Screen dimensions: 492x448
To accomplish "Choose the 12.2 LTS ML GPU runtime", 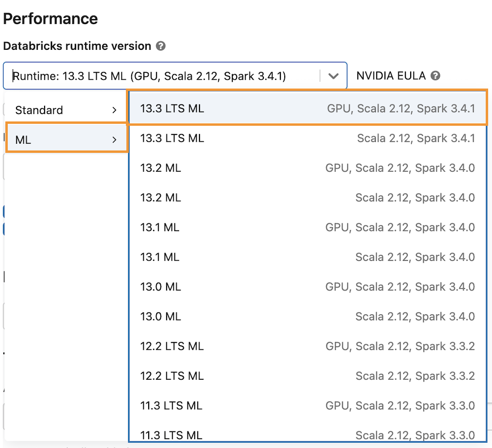I will pyautogui.click(x=307, y=346).
